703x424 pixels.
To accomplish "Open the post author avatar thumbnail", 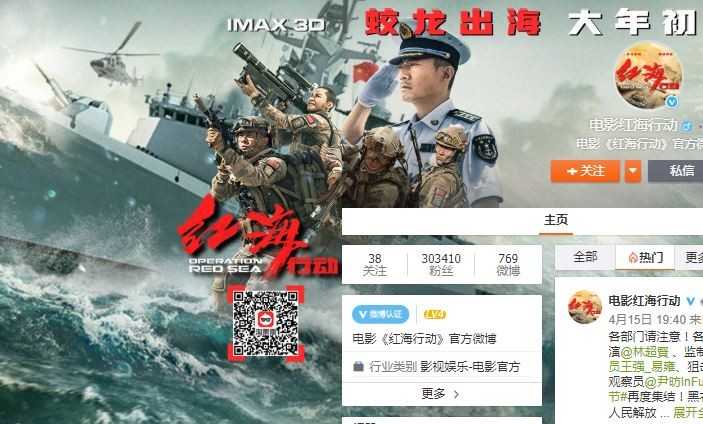I will 585,307.
